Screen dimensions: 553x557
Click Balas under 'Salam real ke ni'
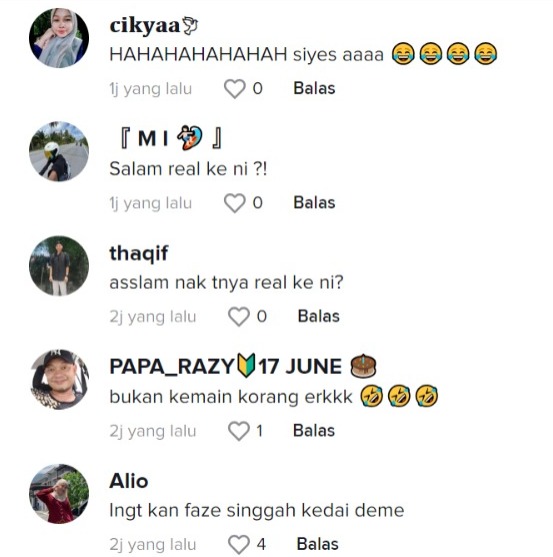(314, 203)
